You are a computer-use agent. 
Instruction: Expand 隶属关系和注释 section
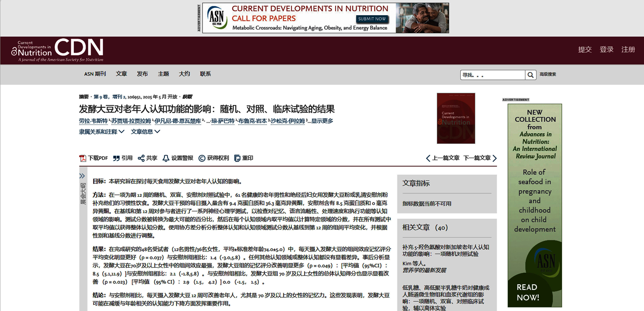[102, 132]
